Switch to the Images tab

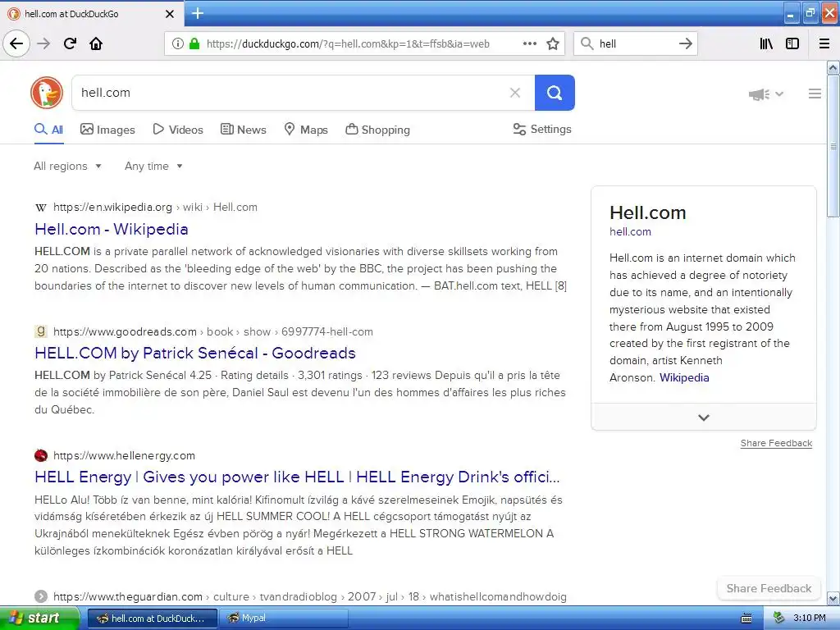[107, 130]
